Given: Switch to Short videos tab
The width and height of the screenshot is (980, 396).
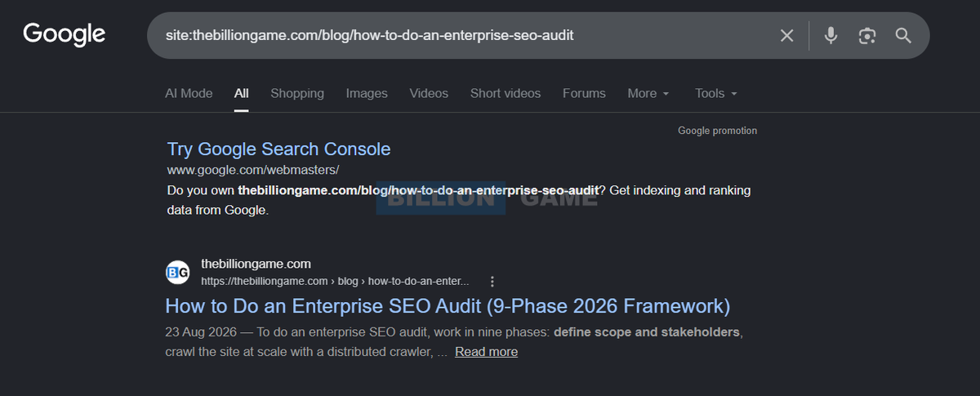Looking at the screenshot, I should 506,93.
